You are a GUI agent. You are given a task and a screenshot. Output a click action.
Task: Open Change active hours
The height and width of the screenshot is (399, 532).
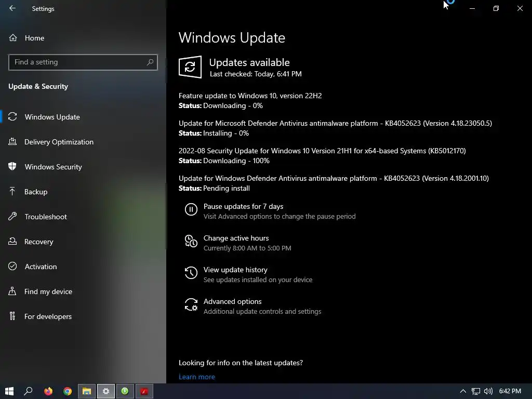(x=236, y=238)
